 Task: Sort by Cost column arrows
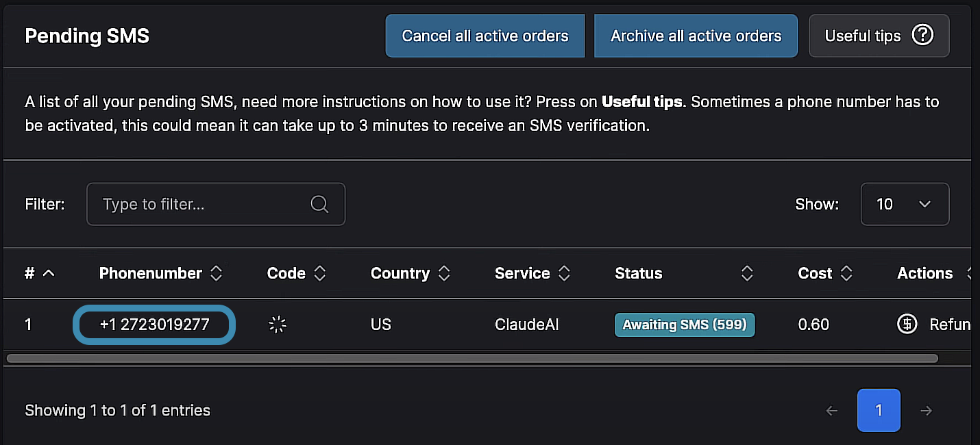(846, 274)
